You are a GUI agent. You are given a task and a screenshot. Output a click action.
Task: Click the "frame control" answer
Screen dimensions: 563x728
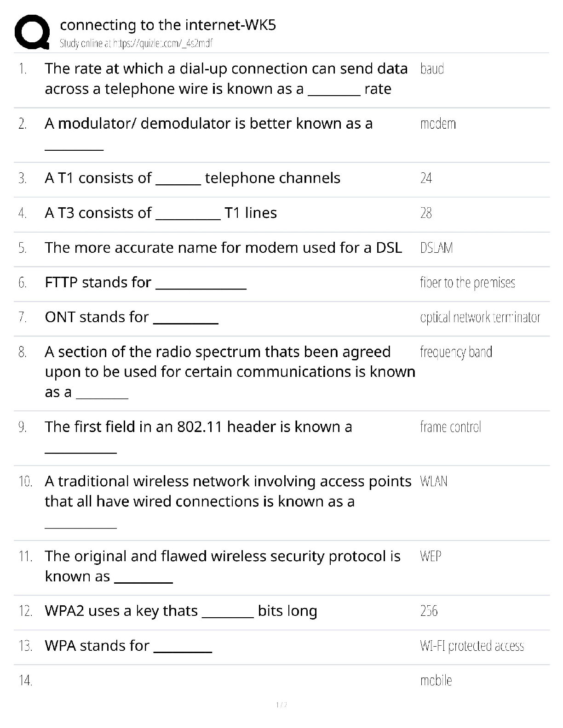(x=450, y=427)
